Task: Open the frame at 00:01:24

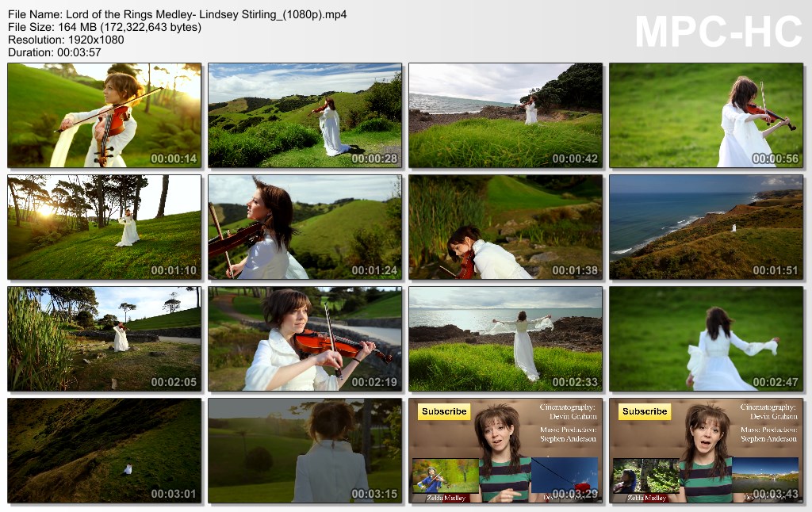Action: click(305, 227)
